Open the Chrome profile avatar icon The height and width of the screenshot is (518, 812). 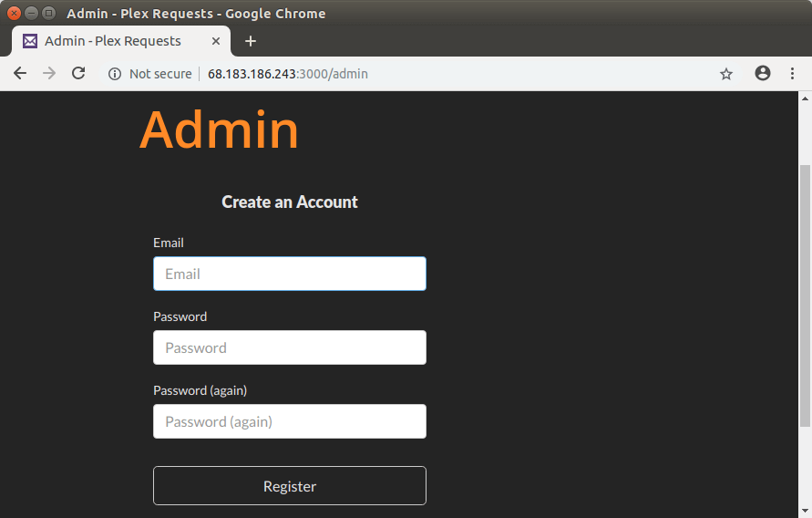763,74
